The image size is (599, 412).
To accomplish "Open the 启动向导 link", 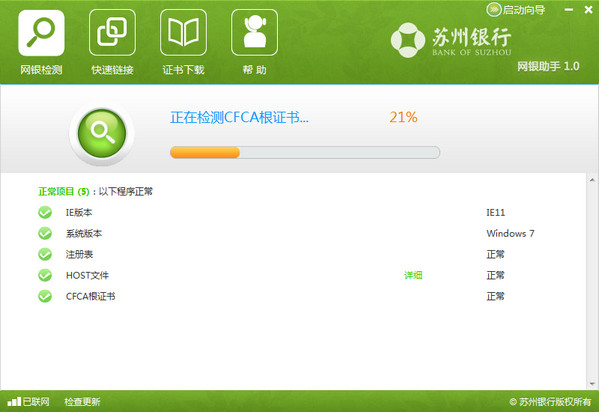I will point(524,10).
